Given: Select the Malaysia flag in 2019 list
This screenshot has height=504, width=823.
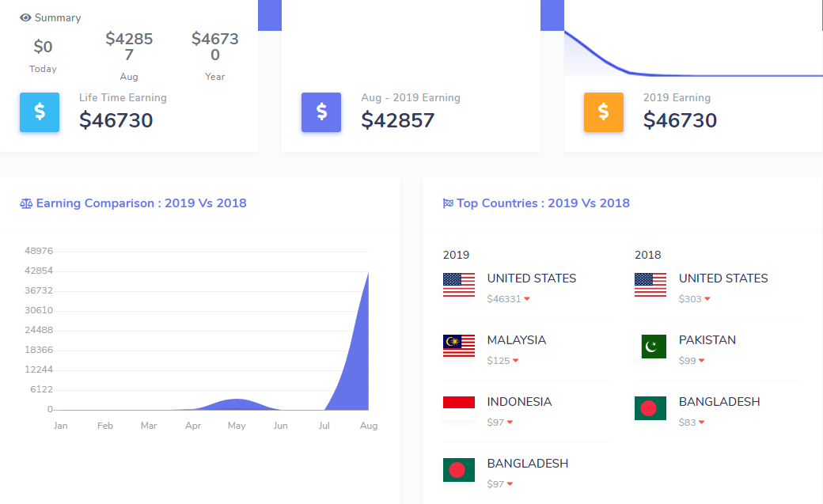Looking at the screenshot, I should pyautogui.click(x=459, y=346).
